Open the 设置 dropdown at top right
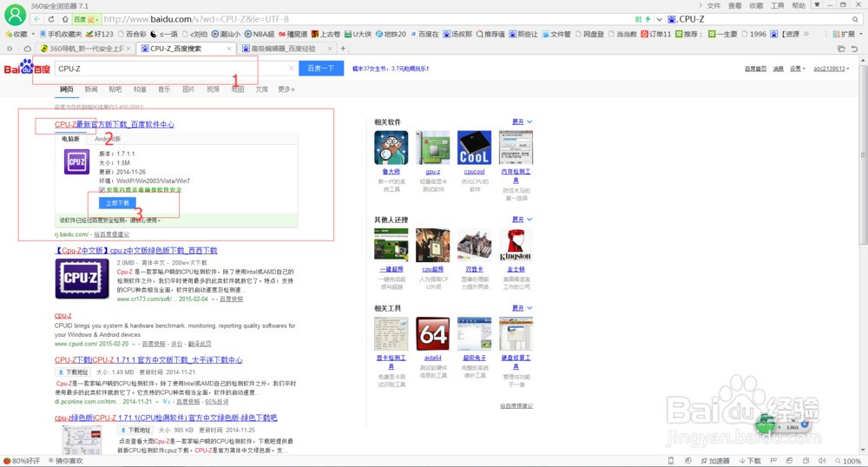This screenshot has height=467, width=868. (x=797, y=69)
